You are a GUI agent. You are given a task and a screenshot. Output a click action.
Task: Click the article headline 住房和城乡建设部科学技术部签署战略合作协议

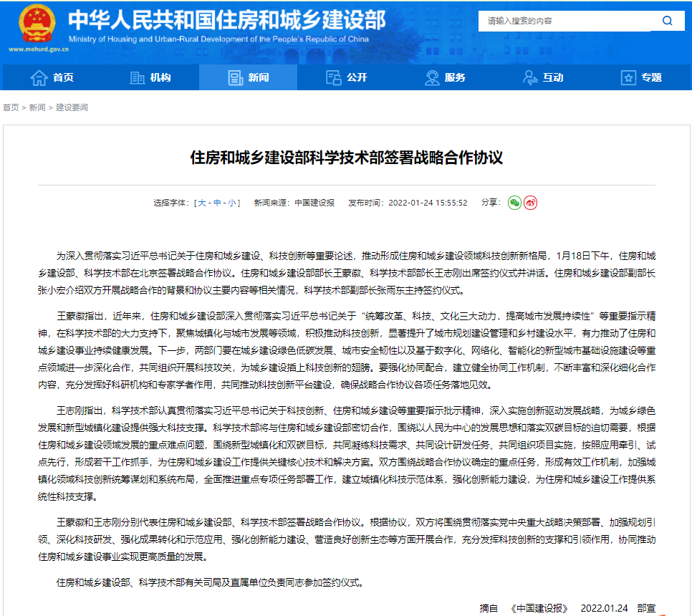(x=347, y=158)
